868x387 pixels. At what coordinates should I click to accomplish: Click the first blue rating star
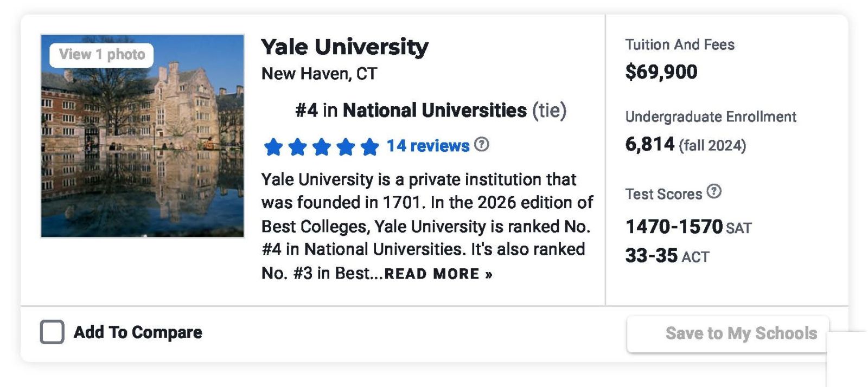(273, 147)
